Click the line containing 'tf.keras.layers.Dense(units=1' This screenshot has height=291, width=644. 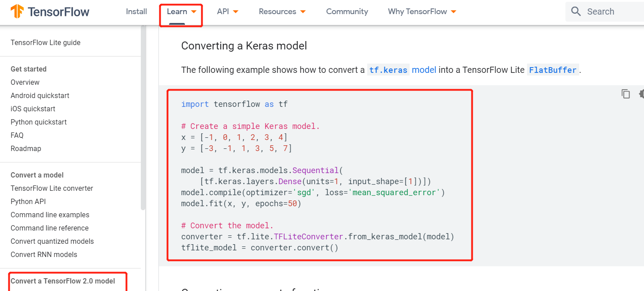[x=316, y=181]
